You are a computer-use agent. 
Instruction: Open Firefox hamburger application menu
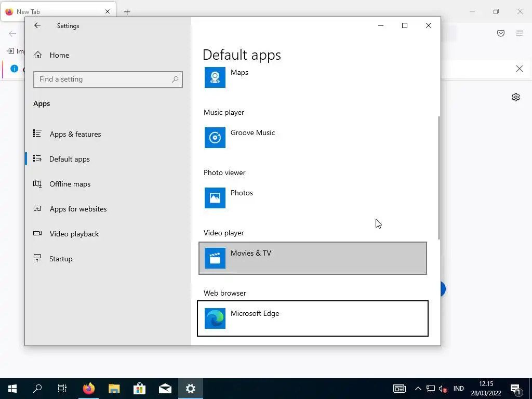pos(520,33)
